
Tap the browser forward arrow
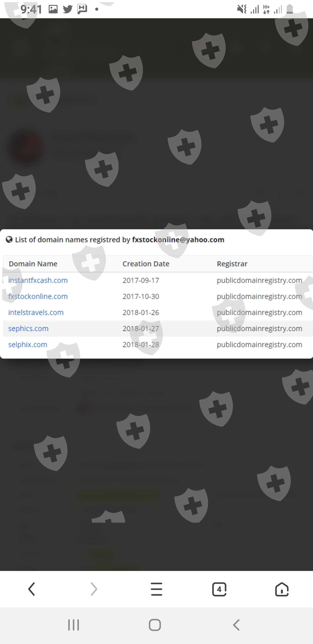[94, 589]
